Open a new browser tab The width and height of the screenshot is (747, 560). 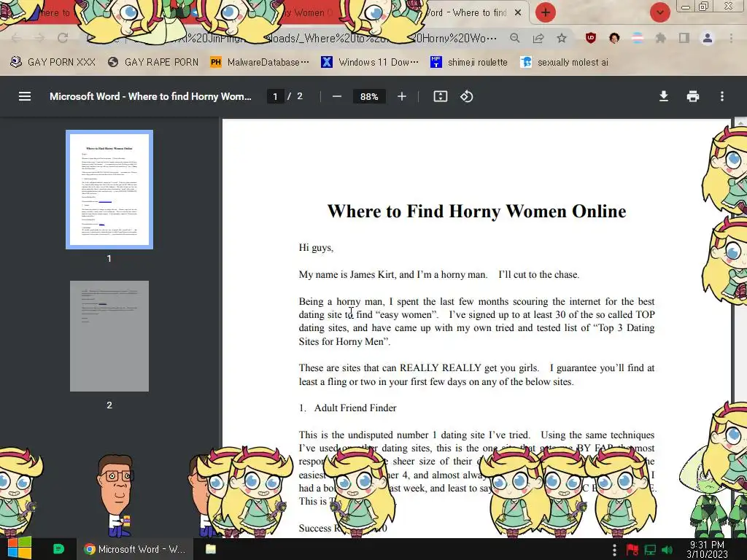546,12
